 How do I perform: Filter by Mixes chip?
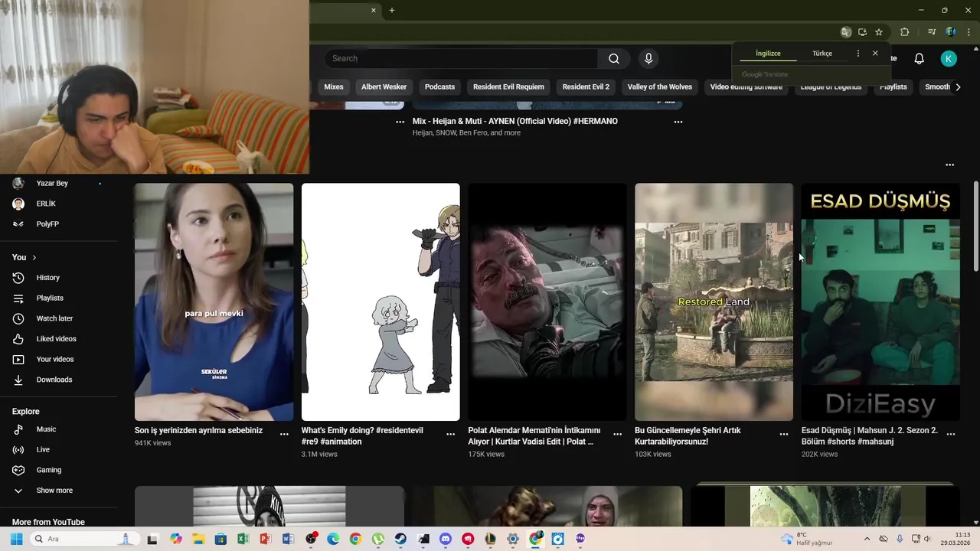pos(334,87)
